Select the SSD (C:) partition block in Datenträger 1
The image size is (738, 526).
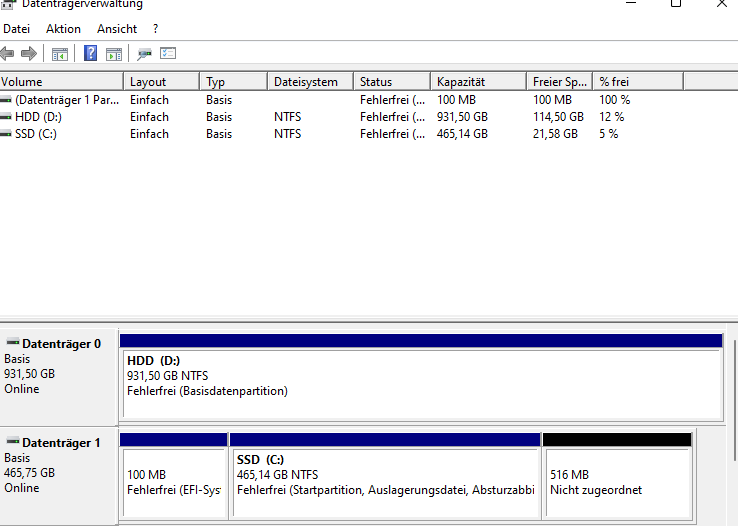tap(385, 476)
